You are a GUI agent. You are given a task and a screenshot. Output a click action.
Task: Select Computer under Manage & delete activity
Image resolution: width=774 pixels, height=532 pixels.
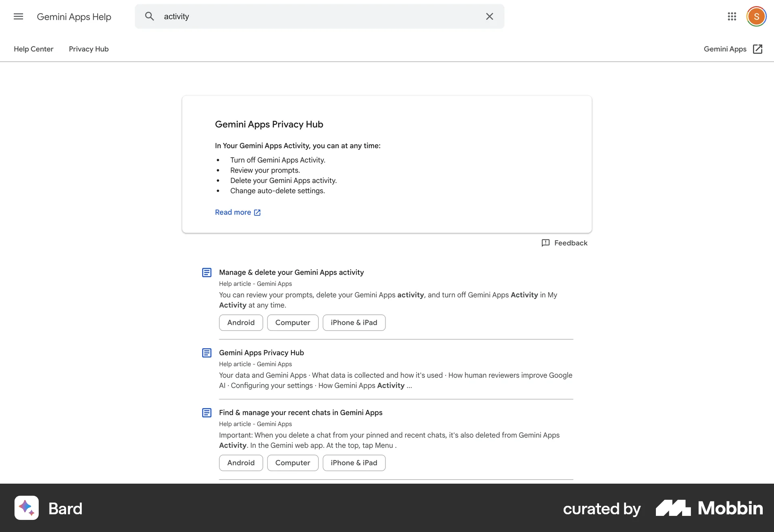(x=293, y=322)
